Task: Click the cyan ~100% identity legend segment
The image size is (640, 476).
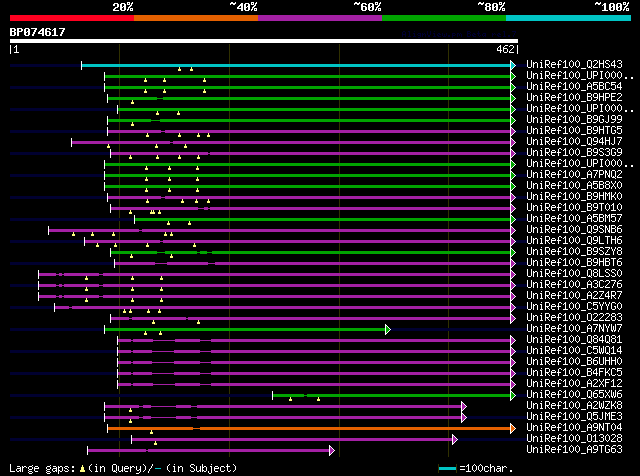Action: tap(569, 18)
